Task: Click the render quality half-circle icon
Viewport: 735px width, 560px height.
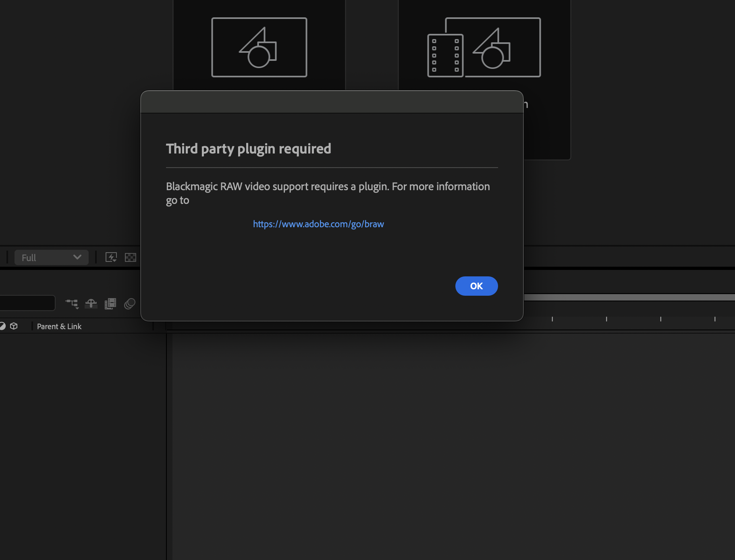Action: [x=2, y=326]
